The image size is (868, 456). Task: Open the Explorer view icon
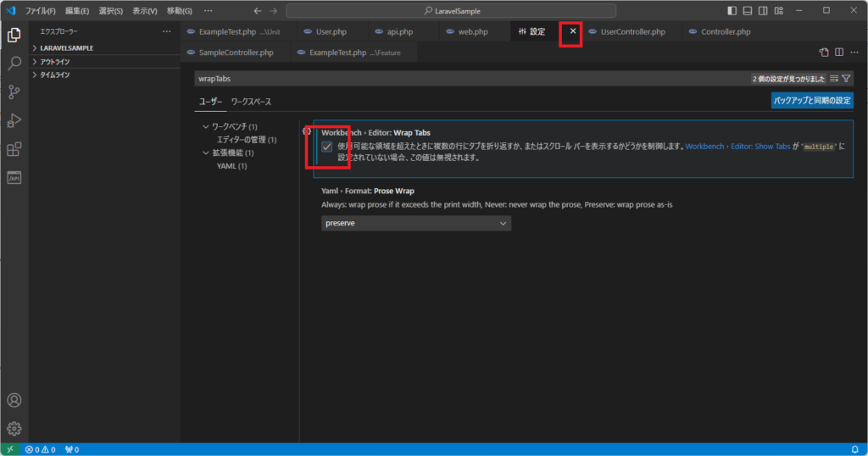pos(14,35)
